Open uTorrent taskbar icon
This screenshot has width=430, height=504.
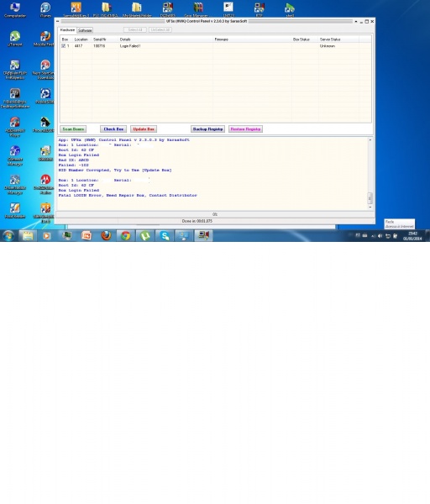tap(145, 236)
